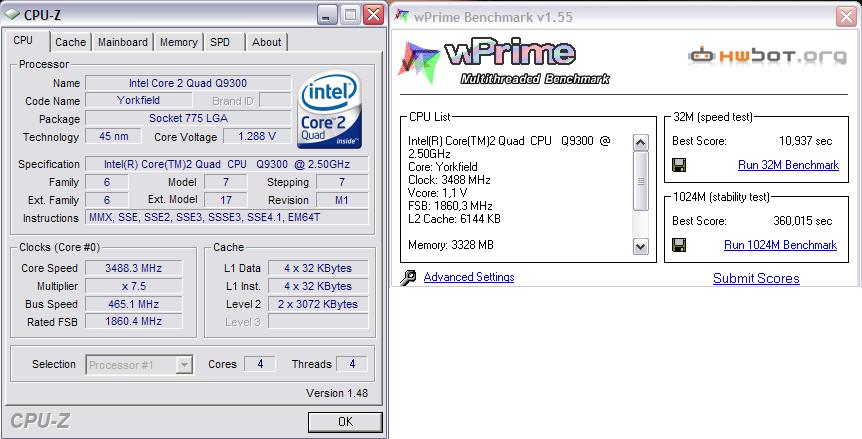Click the Revision value M1

(342, 200)
